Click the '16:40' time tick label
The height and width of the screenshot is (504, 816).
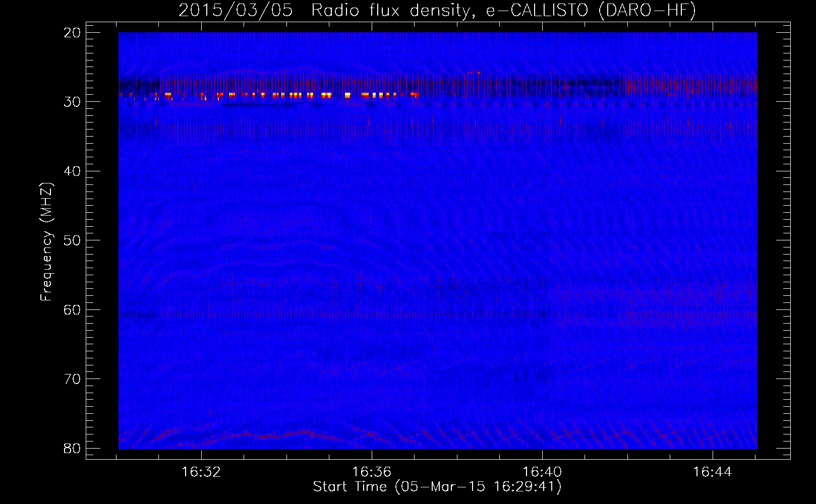(x=542, y=472)
